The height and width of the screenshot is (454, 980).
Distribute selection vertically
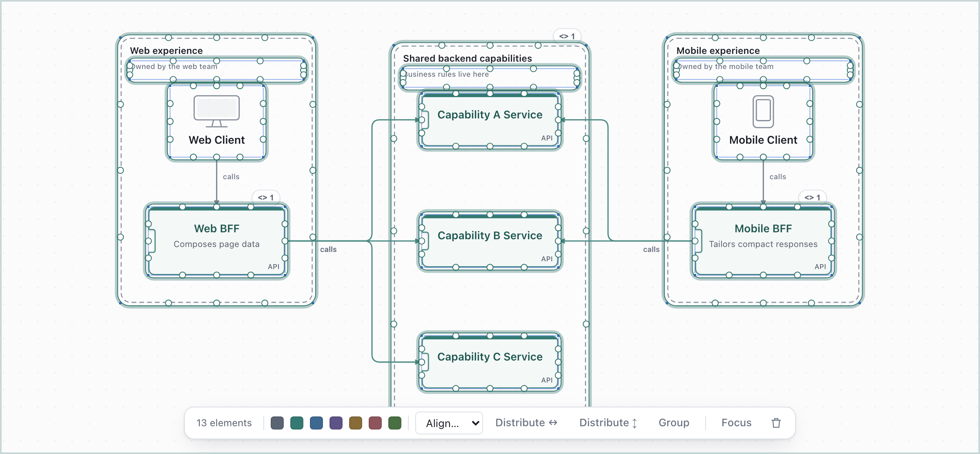tap(608, 423)
